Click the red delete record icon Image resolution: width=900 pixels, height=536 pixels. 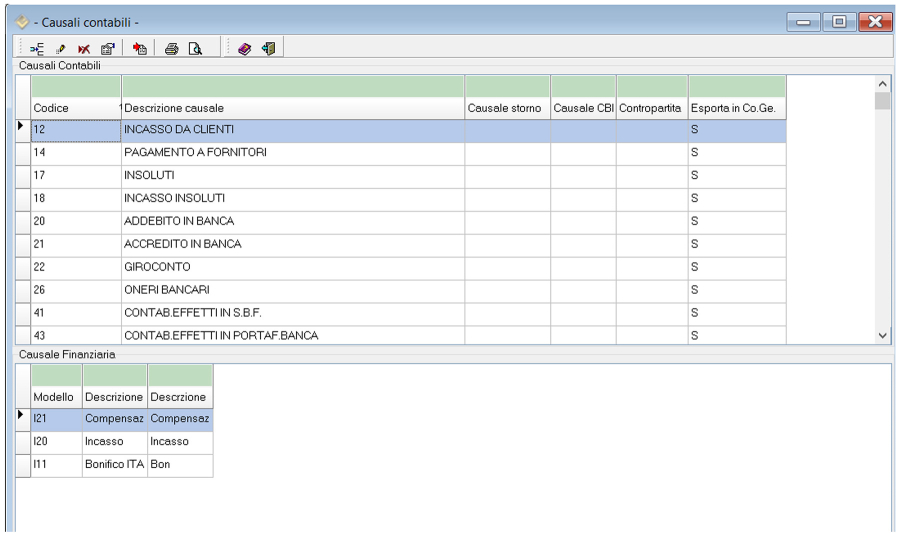tap(82, 48)
